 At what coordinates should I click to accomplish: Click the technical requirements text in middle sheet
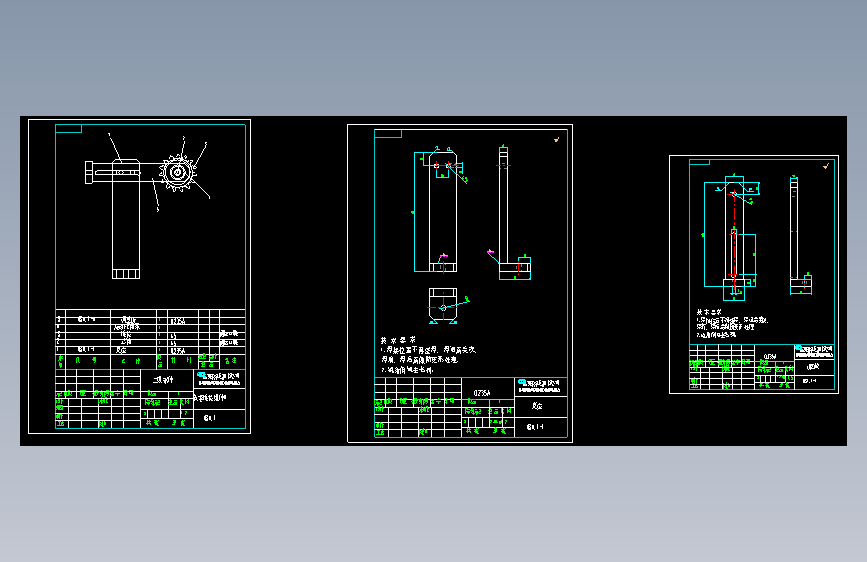click(427, 355)
